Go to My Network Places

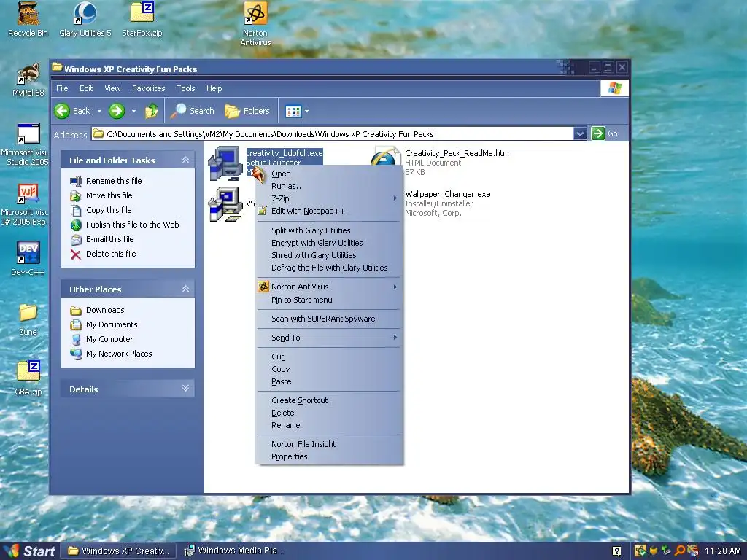pos(111,354)
